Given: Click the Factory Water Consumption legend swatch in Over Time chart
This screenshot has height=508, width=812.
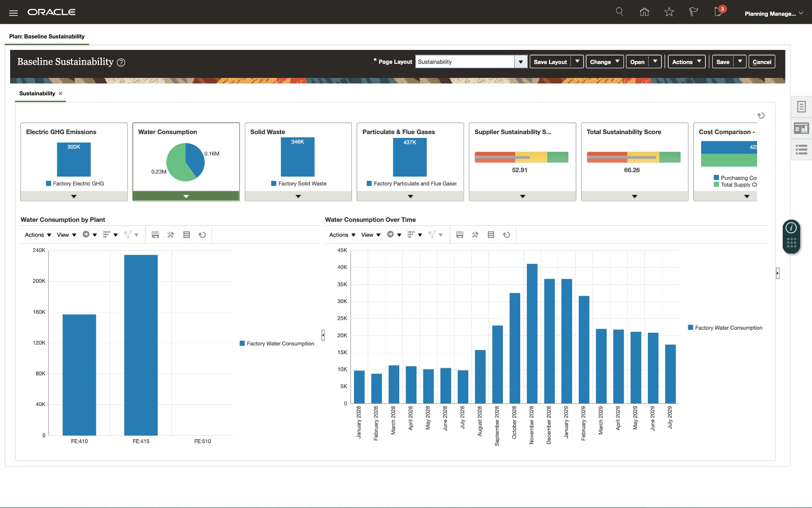Looking at the screenshot, I should [x=691, y=328].
